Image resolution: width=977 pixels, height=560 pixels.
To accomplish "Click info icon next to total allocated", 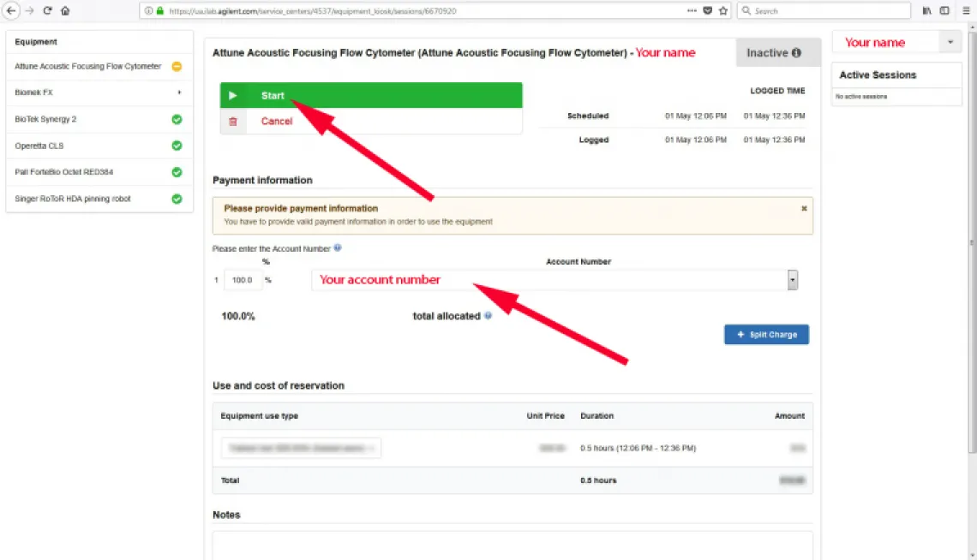I will [488, 316].
